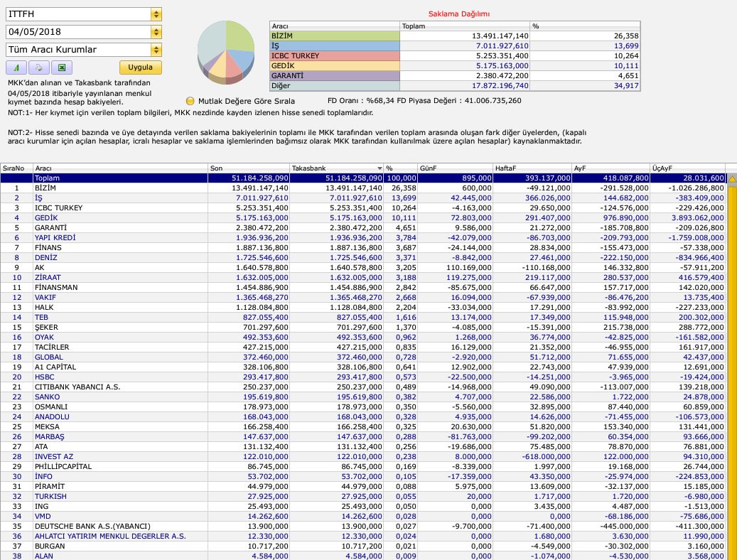Open the Tüm Aracı Kurumlar dropdown
Viewport: 737px width, 560px height.
tap(156, 50)
